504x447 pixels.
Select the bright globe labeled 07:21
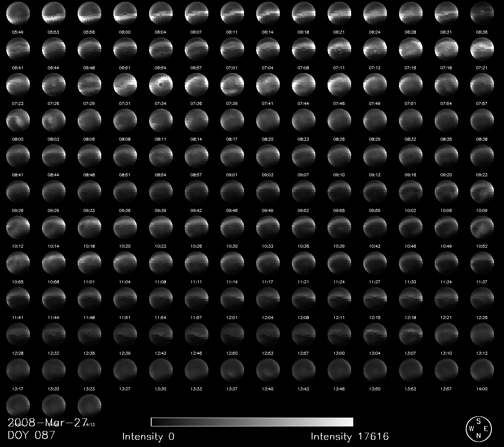(482, 50)
